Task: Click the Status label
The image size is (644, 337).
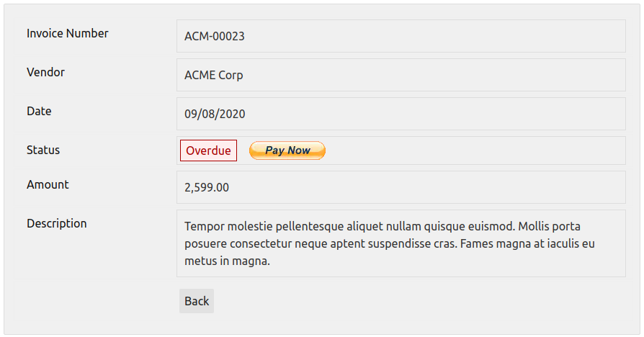Action: pos(43,150)
